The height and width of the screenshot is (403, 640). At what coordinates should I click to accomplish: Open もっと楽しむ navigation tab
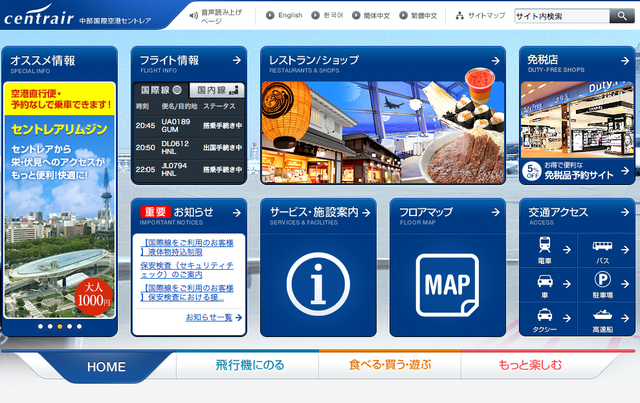(x=530, y=365)
